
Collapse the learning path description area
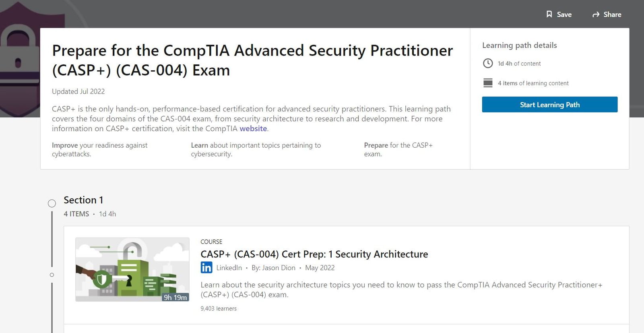(251, 119)
